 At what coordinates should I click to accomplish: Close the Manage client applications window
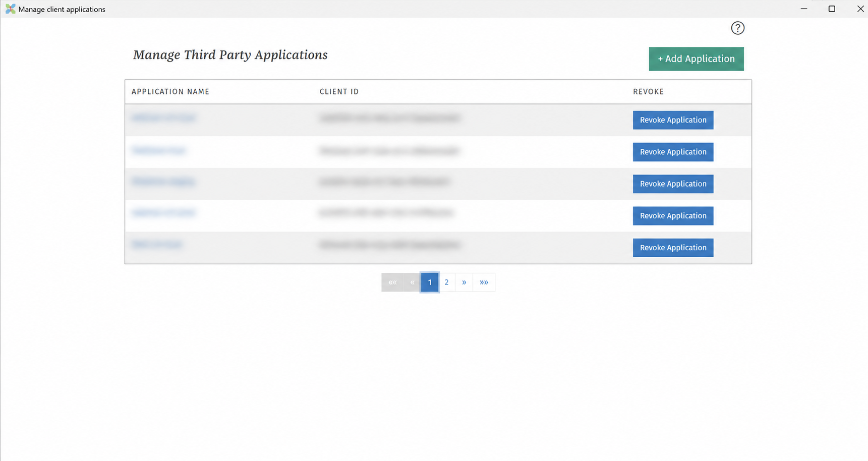[x=860, y=9]
